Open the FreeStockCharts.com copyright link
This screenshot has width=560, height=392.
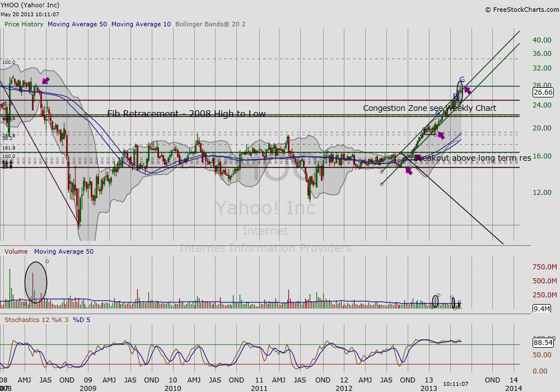point(522,10)
